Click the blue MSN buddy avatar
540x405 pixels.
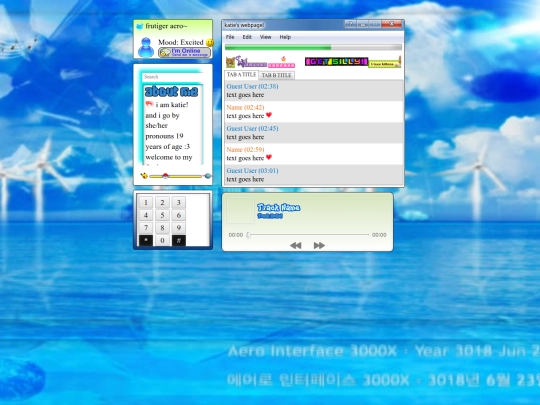[146, 48]
